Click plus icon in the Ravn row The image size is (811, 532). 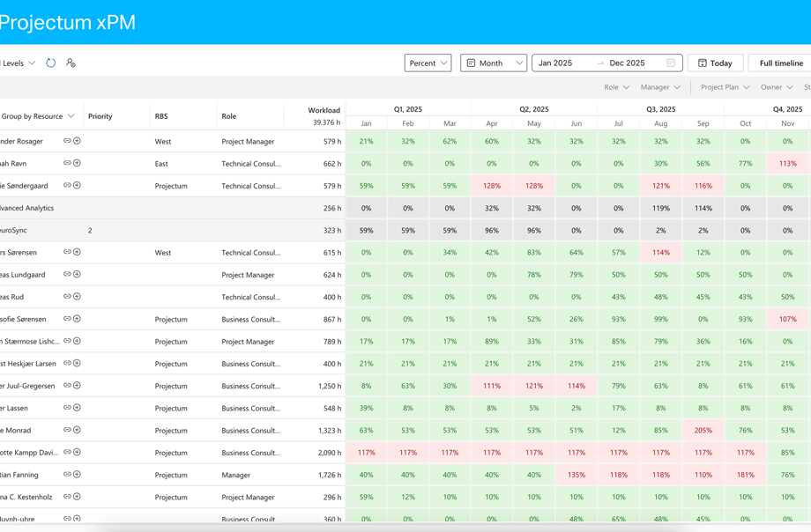[77, 163]
